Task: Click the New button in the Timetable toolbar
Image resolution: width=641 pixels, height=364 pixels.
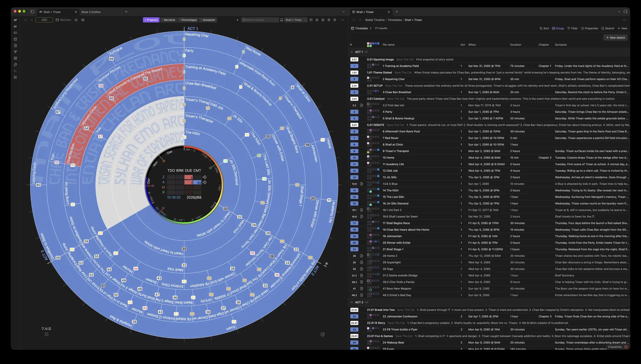Action: click(623, 28)
